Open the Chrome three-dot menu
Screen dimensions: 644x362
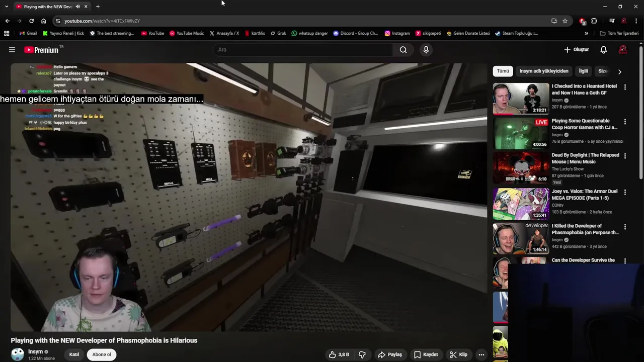click(x=636, y=21)
